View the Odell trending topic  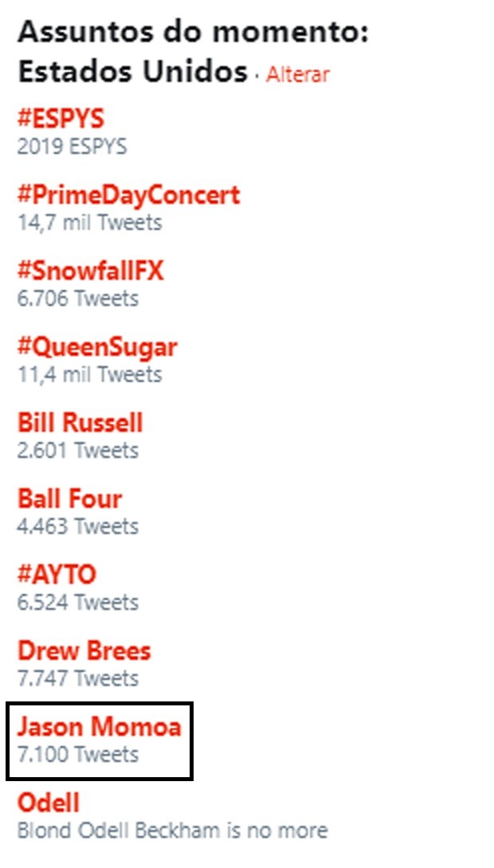[x=49, y=803]
